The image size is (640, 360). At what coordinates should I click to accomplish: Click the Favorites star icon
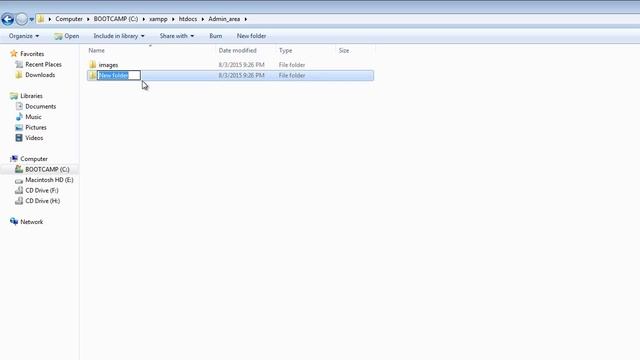[x=14, y=53]
